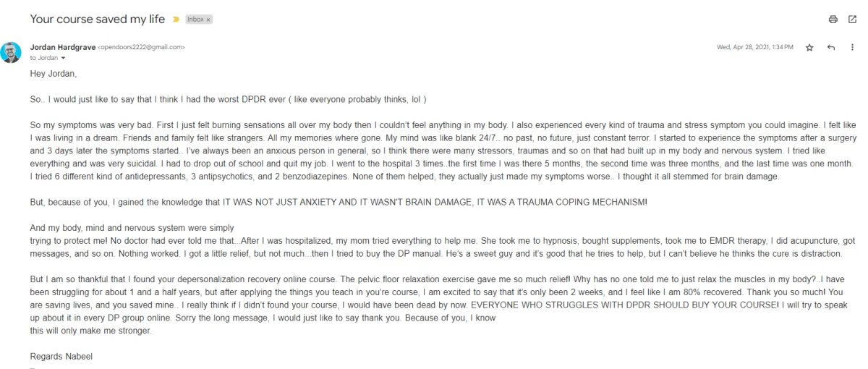Click the sender name Jordan Hardgrave

point(63,47)
